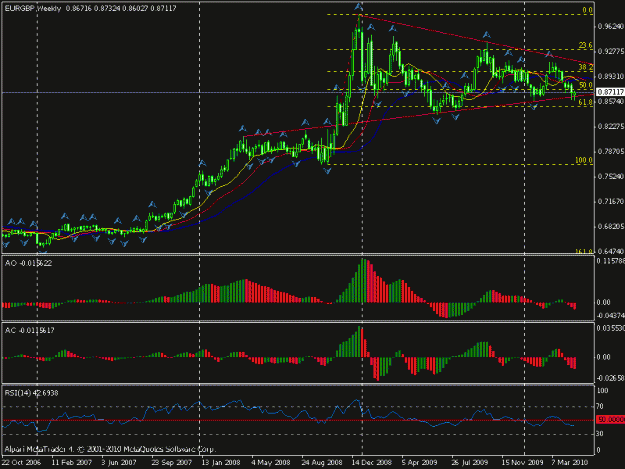Click the 11 Feb 2007 date label
625x469 pixels.
[x=72, y=463]
